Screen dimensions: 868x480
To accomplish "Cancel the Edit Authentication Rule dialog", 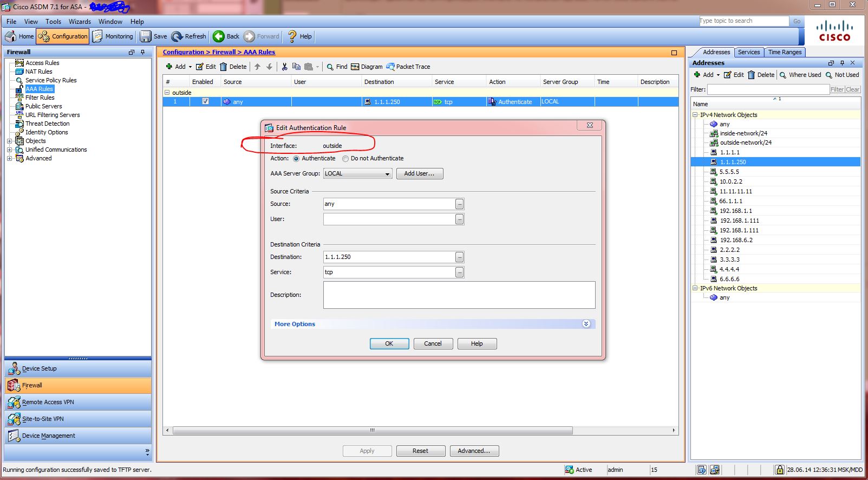I will [433, 343].
